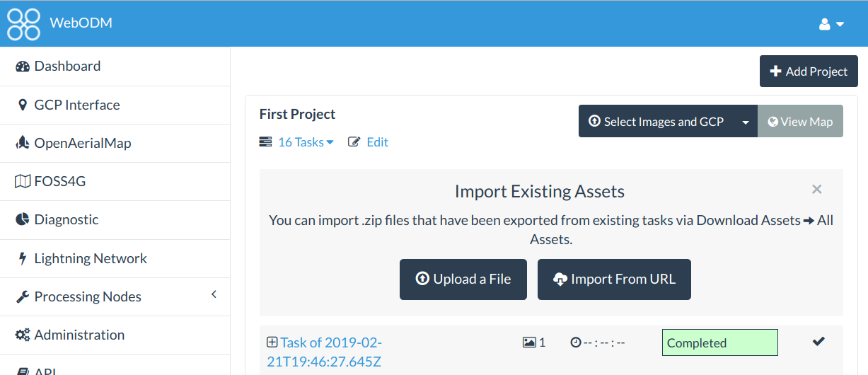The width and height of the screenshot is (868, 375).
Task: Click the Completed status bar
Action: pyautogui.click(x=720, y=342)
